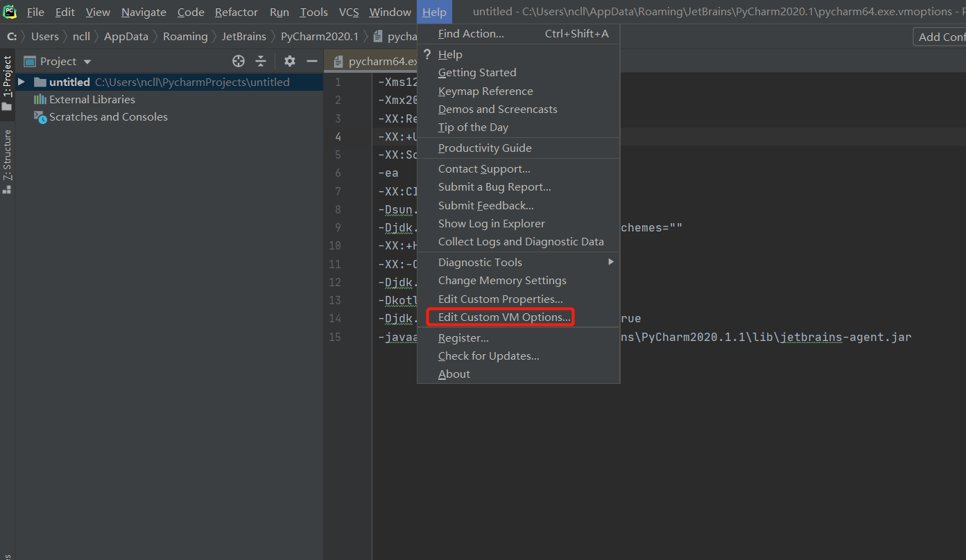Open Project panel settings gear
This screenshot has width=966, height=560.
(x=290, y=61)
